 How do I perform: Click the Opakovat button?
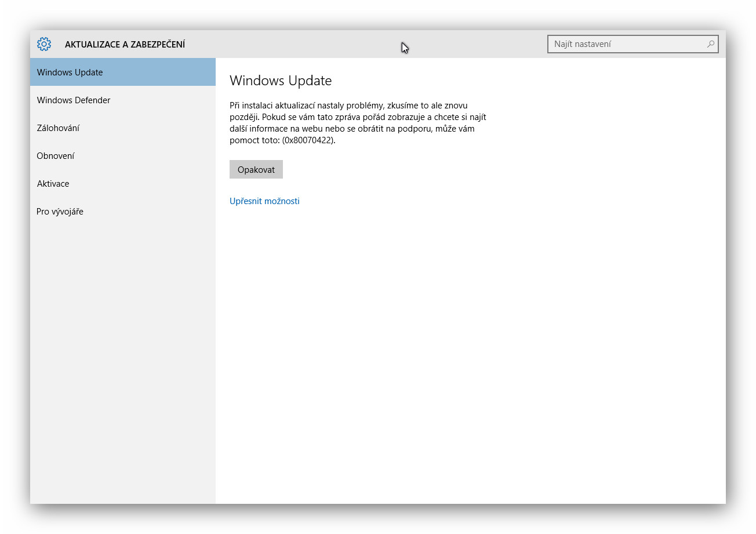pyautogui.click(x=256, y=169)
